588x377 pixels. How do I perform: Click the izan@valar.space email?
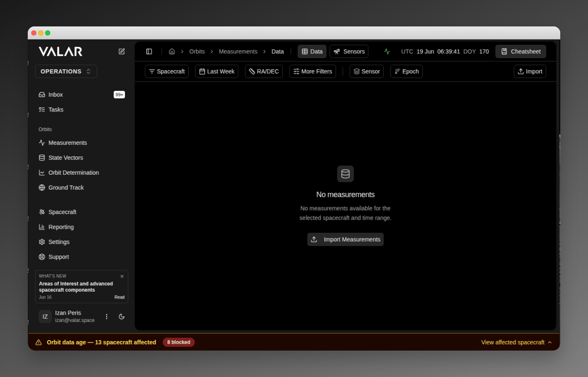tap(75, 320)
